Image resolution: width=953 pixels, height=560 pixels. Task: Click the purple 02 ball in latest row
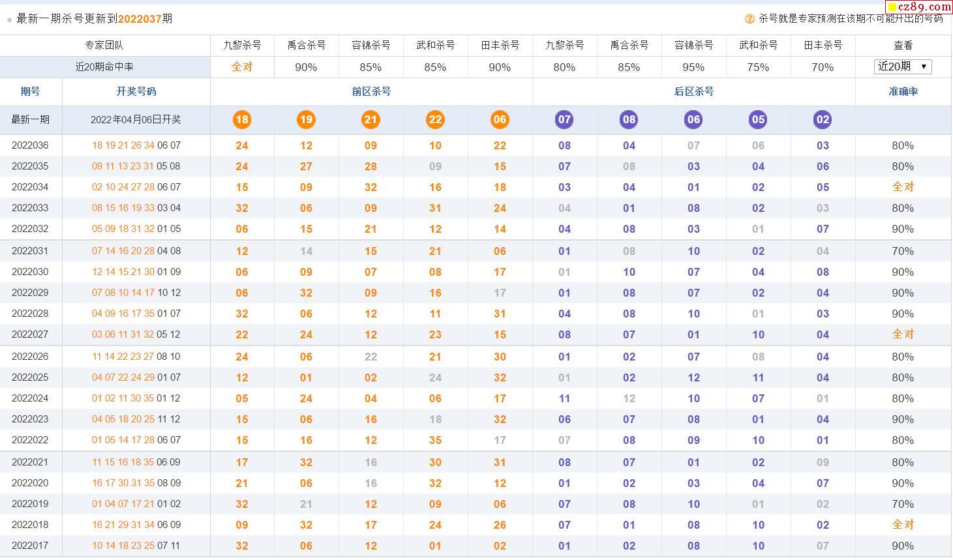point(823,119)
